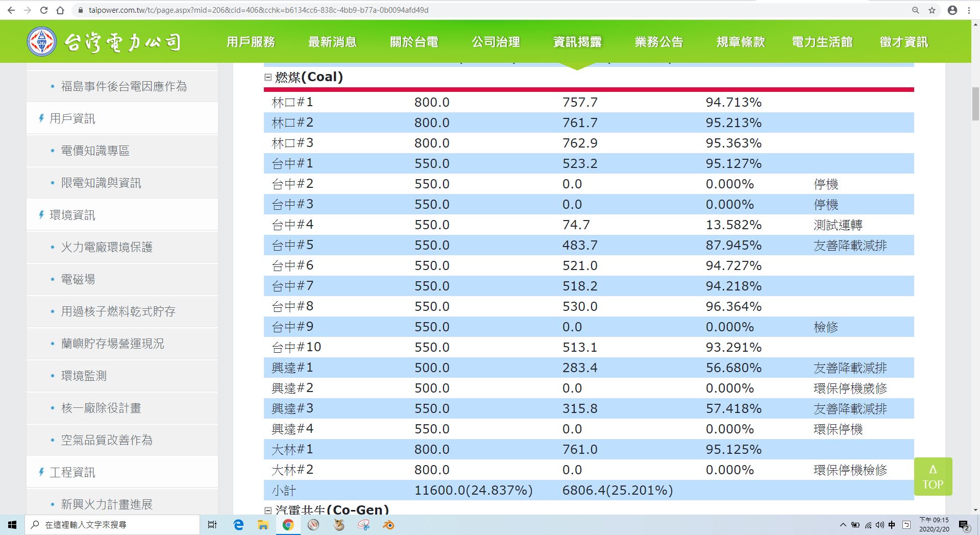Viewport: 980px width, 535px height.
Task: Launch Microsoft Edge from the taskbar
Action: [x=238, y=525]
